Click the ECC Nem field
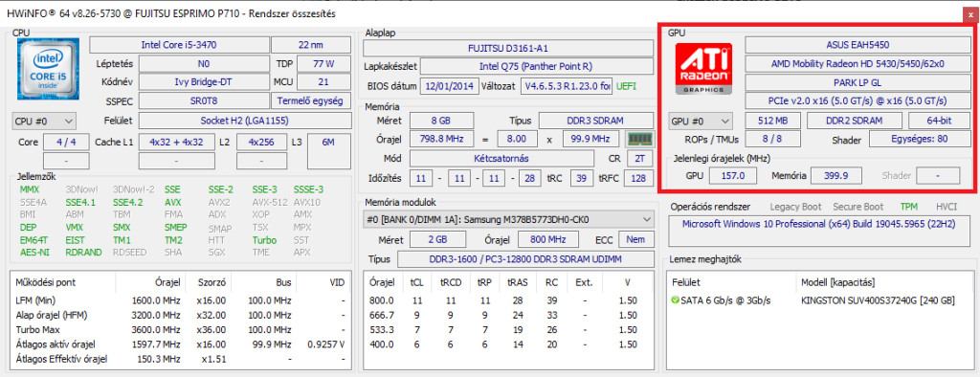This screenshot has height=377, width=980. point(636,239)
